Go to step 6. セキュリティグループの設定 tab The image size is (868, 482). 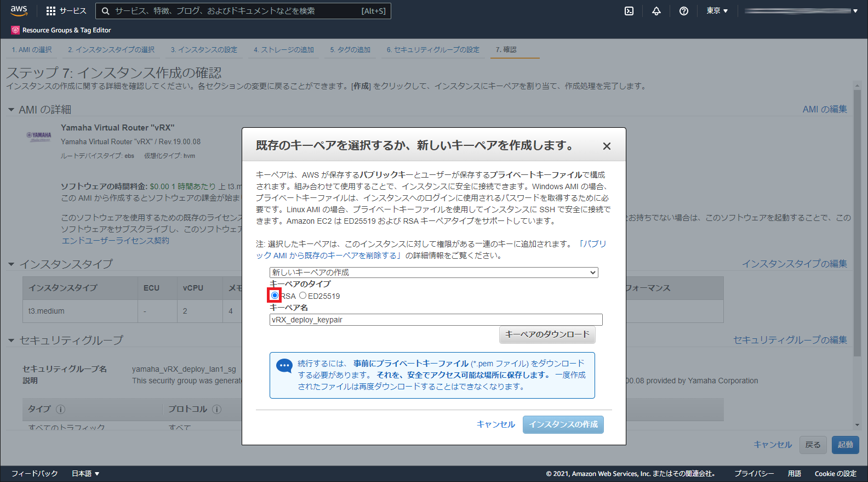433,50
